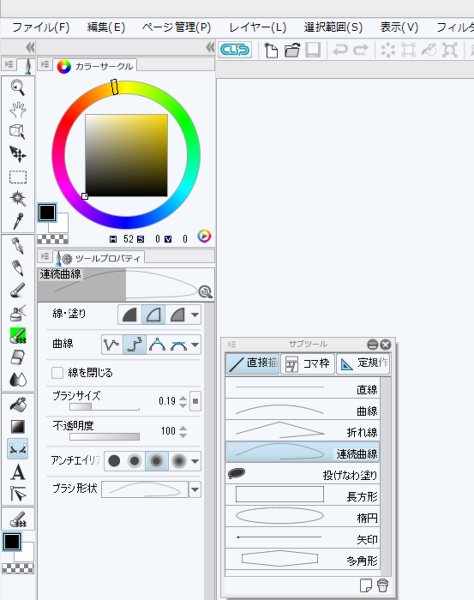474x600 pixels.
Task: Select the rectangular Selection area tool
Action: point(18,177)
